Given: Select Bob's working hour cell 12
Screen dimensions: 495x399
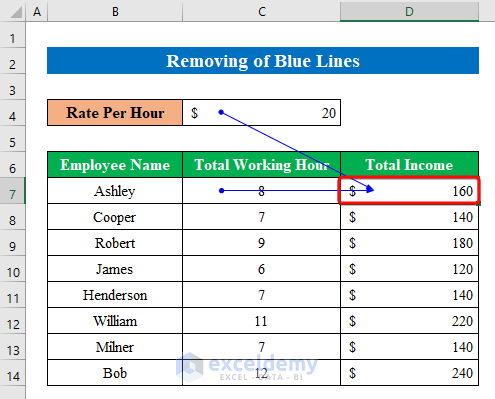Looking at the screenshot, I should [261, 373].
